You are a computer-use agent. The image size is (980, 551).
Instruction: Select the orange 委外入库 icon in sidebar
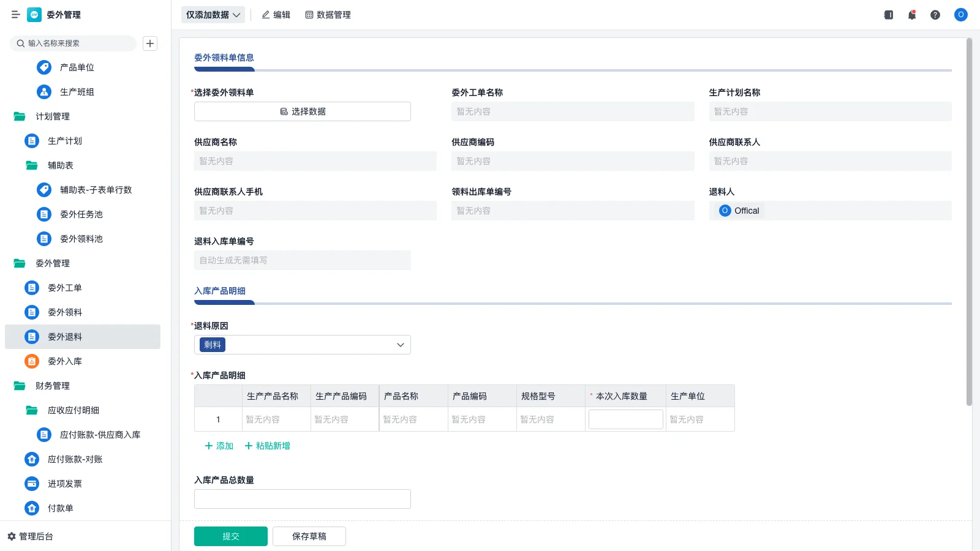point(31,361)
